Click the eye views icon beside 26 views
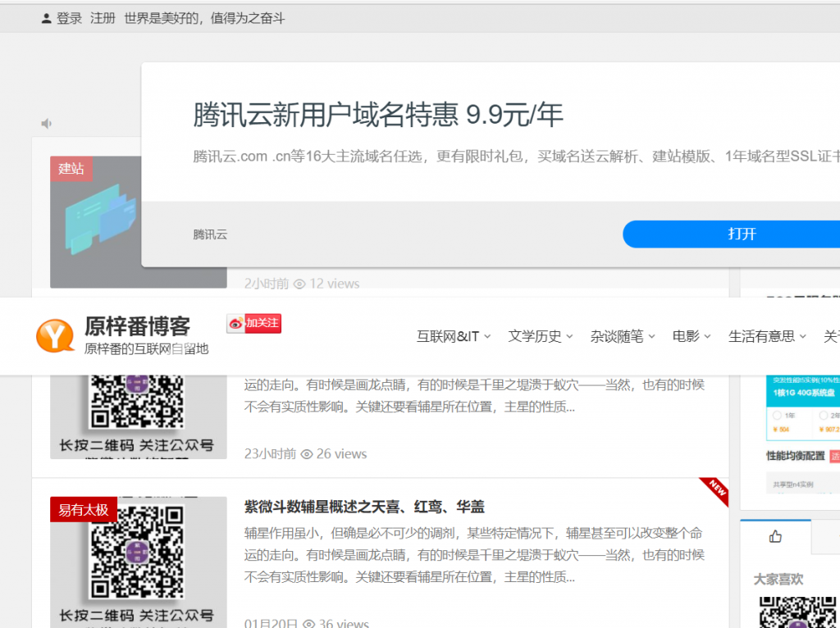Screen dimensions: 840x628 [307, 454]
